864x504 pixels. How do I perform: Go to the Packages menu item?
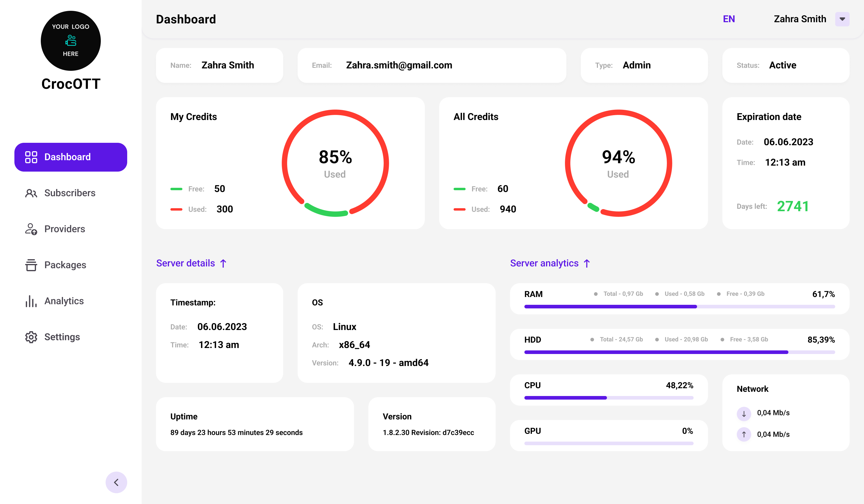point(65,265)
